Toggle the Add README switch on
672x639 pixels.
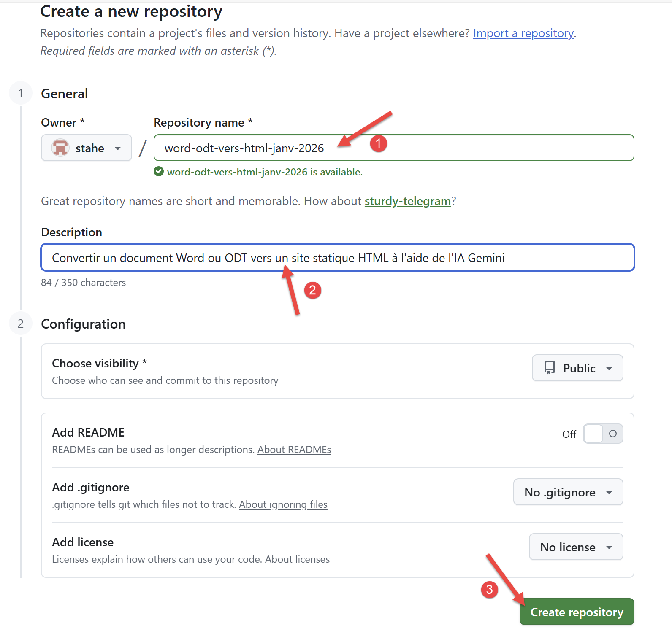tap(603, 434)
